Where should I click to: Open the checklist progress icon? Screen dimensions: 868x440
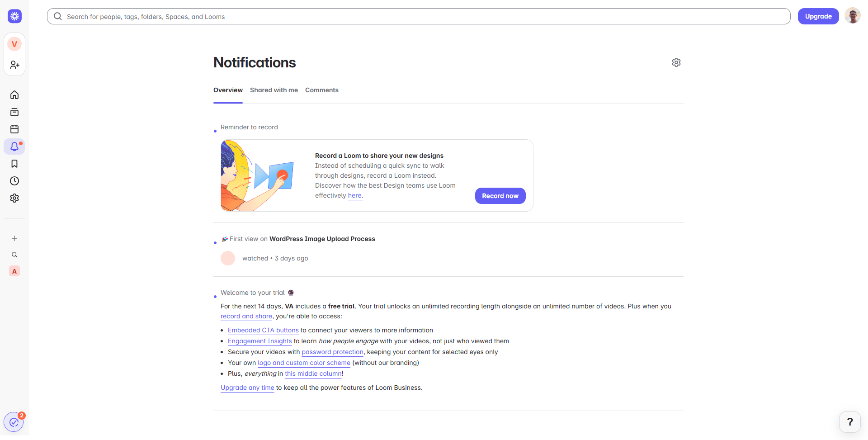coord(14,422)
